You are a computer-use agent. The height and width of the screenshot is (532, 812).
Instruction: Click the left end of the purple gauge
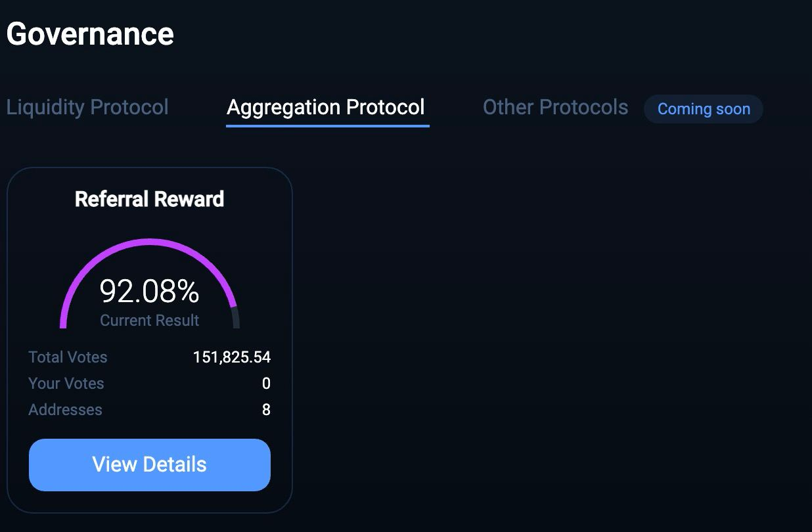(x=63, y=322)
